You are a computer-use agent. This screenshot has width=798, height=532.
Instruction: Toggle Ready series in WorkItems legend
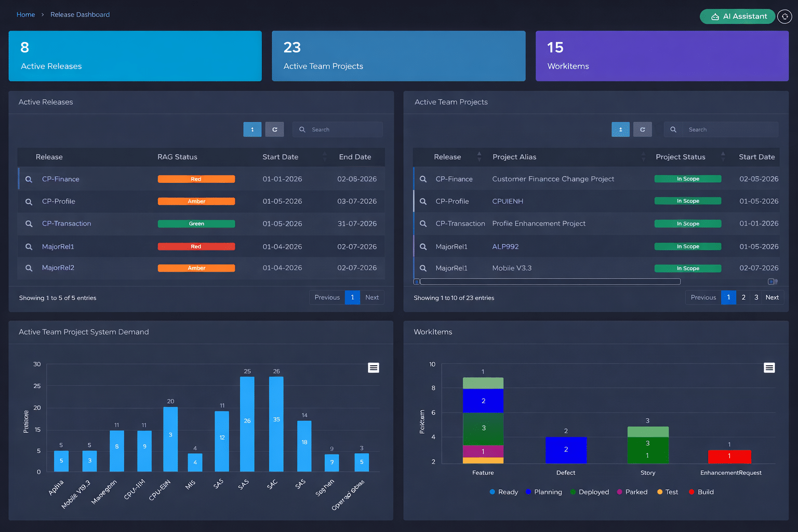pyautogui.click(x=503, y=492)
